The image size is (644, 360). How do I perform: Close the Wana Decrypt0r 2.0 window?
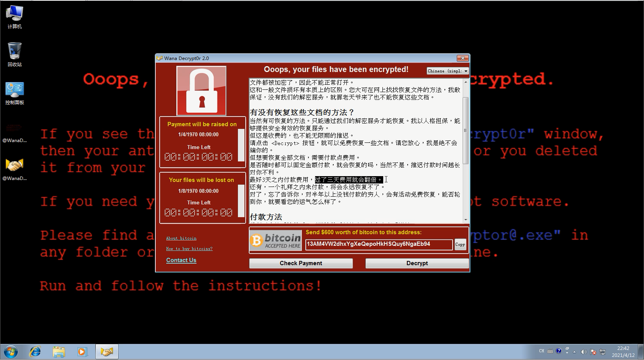[x=463, y=58]
